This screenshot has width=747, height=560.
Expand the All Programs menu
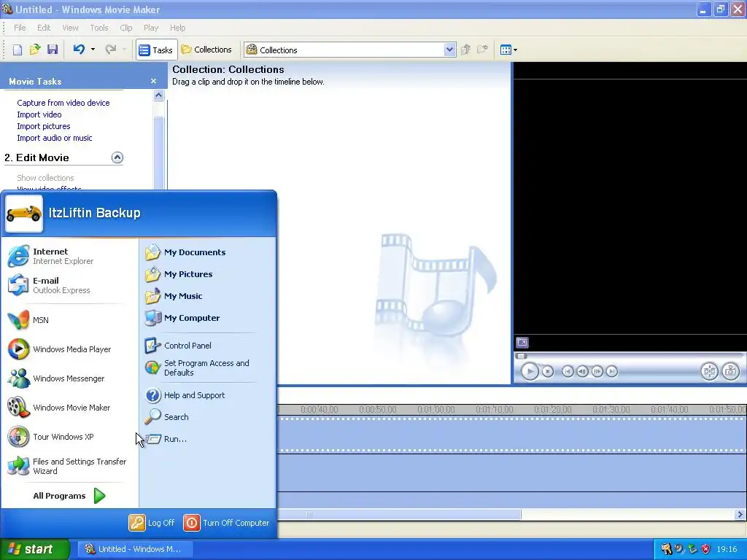(70, 496)
